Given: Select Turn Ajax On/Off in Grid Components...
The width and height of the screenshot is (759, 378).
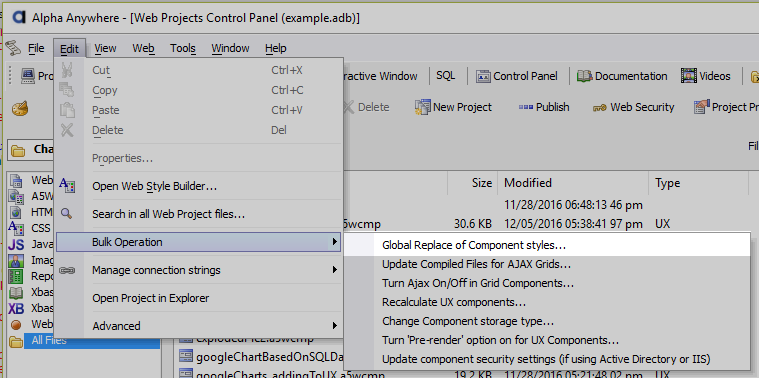Looking at the screenshot, I should [x=478, y=283].
